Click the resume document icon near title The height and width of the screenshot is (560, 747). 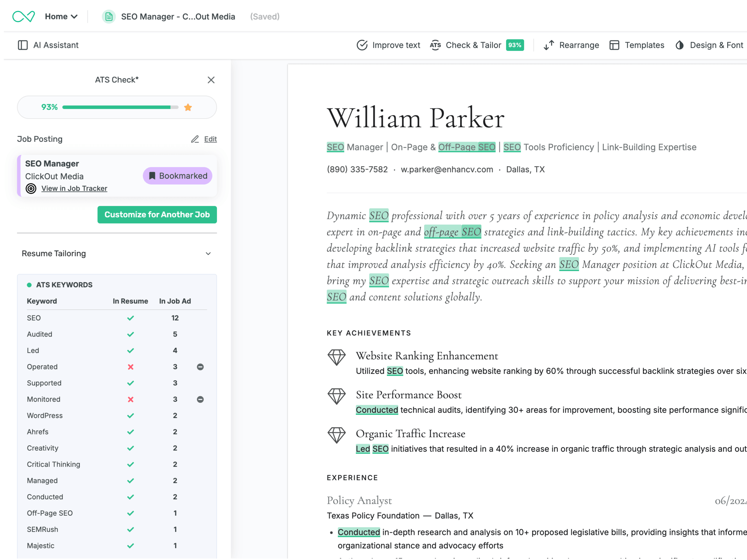(x=109, y=17)
